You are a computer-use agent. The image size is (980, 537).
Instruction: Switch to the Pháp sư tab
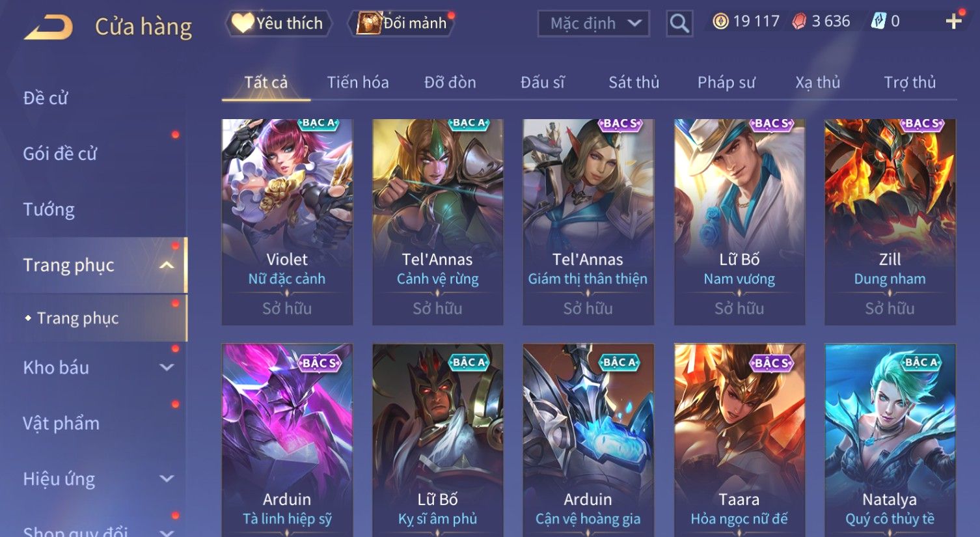tap(726, 83)
